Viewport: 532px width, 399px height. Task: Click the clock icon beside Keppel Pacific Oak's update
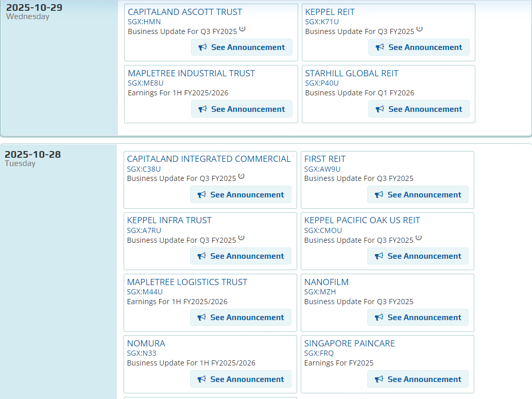click(419, 237)
